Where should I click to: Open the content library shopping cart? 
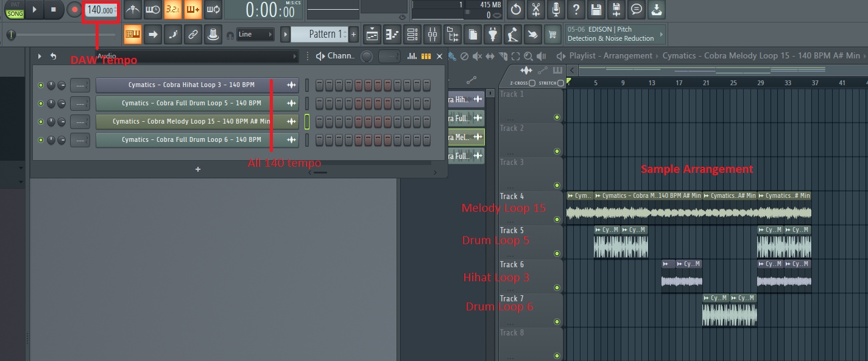[x=553, y=35]
